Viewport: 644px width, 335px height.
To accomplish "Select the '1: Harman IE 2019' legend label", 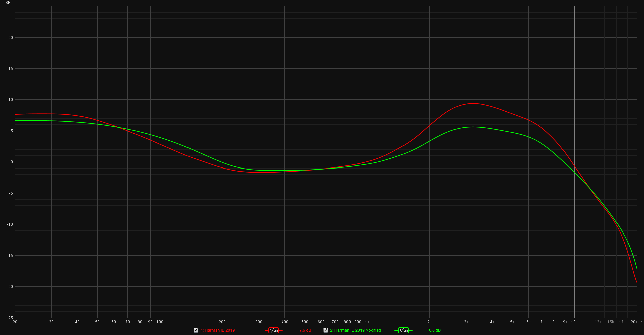I will coord(218,330).
